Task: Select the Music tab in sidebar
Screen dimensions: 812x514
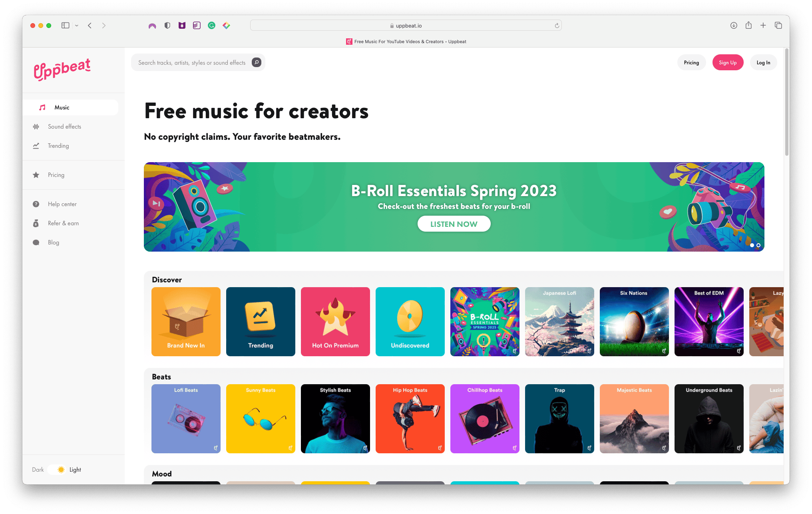Action: [x=71, y=107]
